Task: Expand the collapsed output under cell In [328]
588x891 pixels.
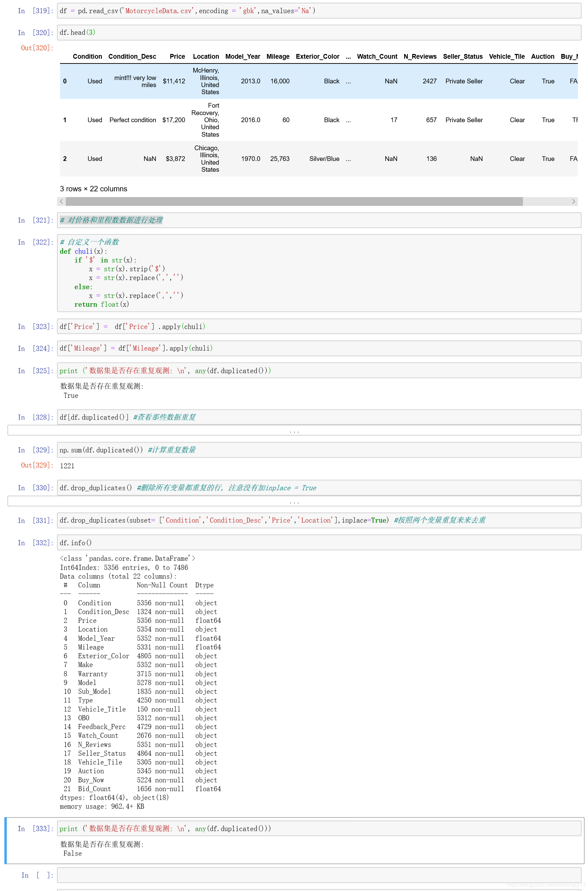Action: coord(295,431)
